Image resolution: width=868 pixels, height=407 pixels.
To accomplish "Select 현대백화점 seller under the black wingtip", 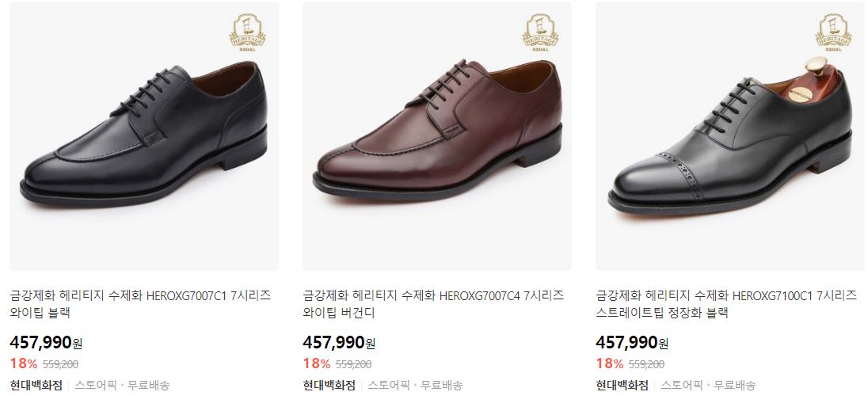I will coord(36,385).
